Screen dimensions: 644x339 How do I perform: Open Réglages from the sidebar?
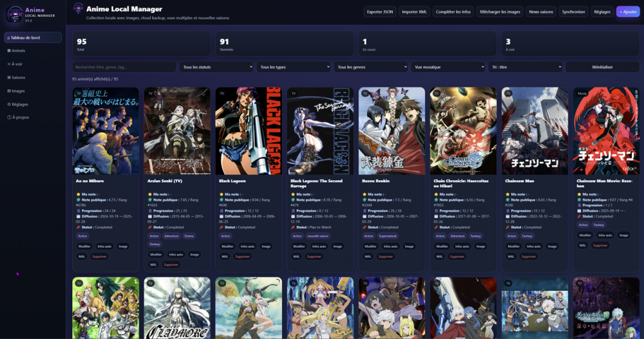point(33,104)
